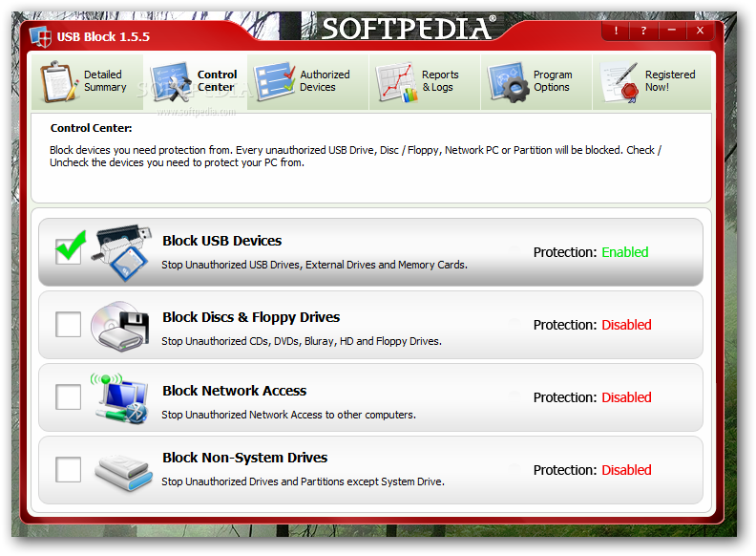The image size is (756, 556).
Task: Enable the Block Discs & Floppy Drives checkbox
Action: 68,324
